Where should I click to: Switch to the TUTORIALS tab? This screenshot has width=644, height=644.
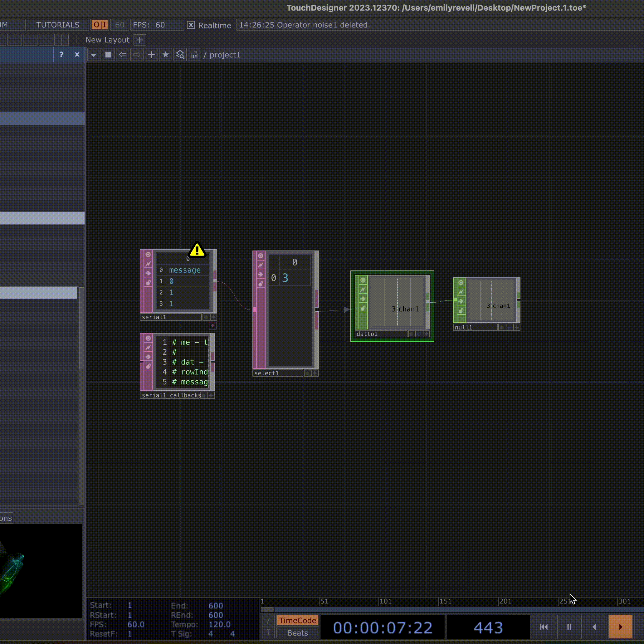pos(57,25)
